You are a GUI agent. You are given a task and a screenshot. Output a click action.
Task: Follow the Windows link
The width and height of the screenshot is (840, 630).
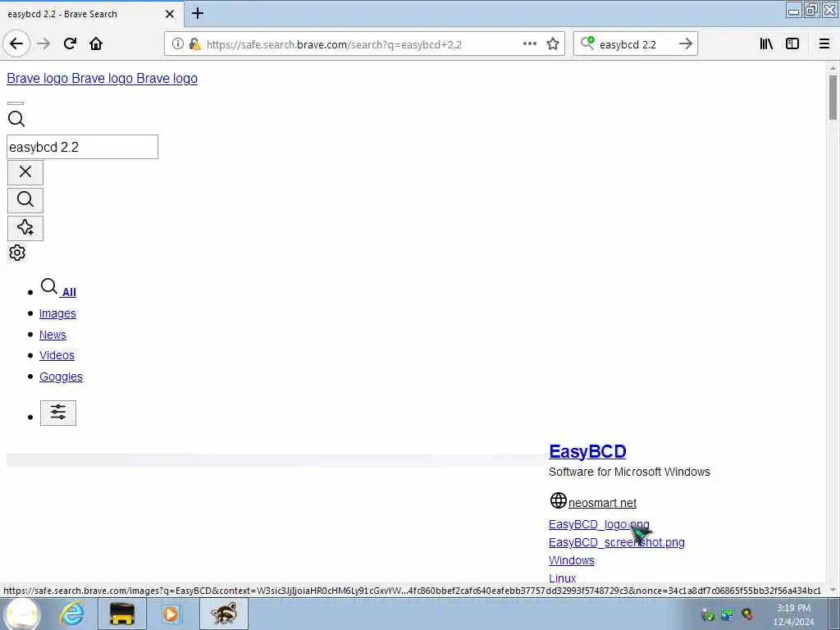pos(571,560)
